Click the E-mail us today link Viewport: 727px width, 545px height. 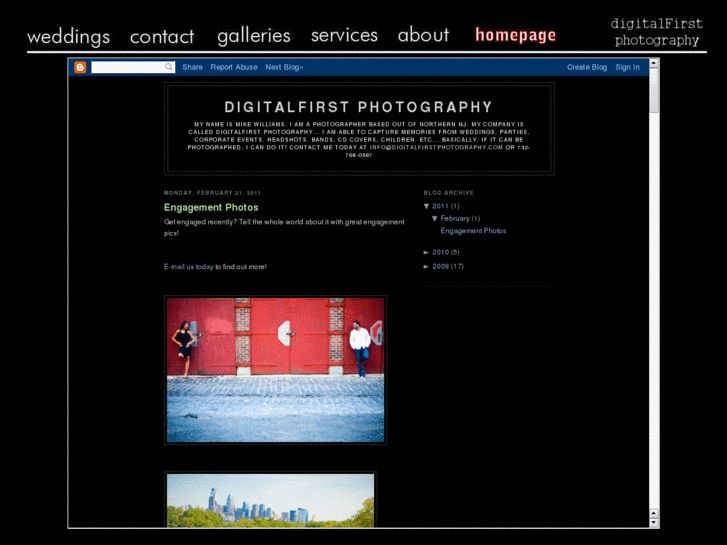click(188, 267)
